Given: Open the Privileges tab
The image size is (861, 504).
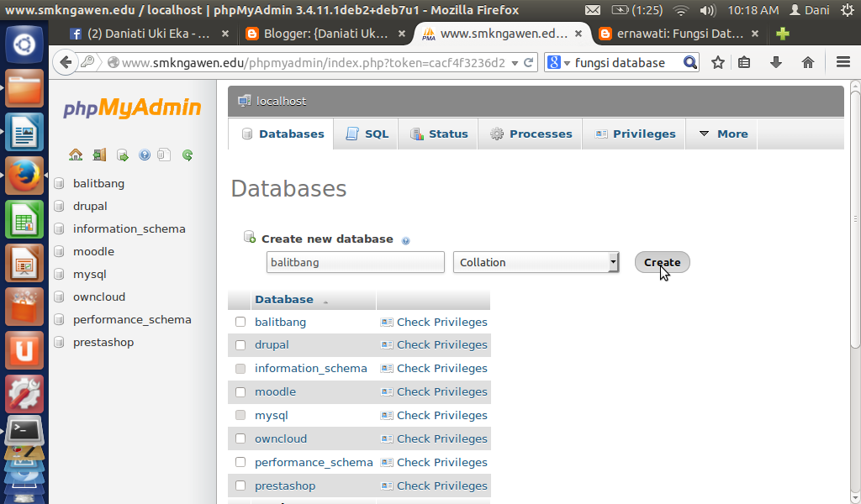Looking at the screenshot, I should tap(635, 134).
